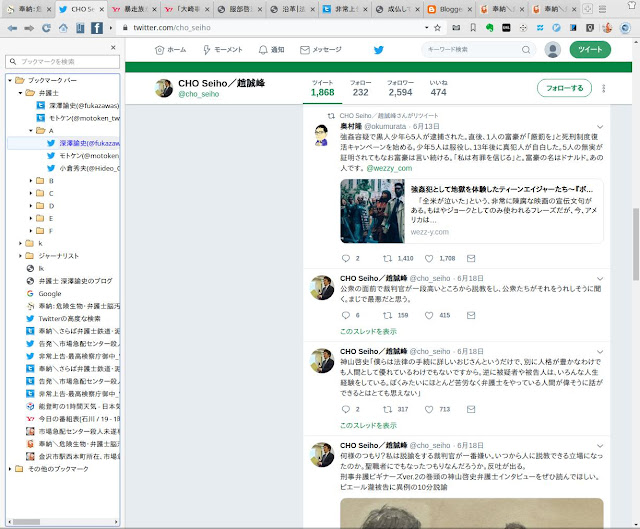Send the 奥村隆 tweet via direct message icon
This screenshot has height=529, width=640.
point(471,258)
